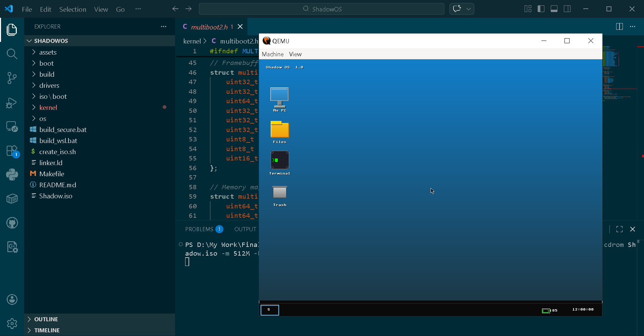Image resolution: width=644 pixels, height=336 pixels.
Task: Open the Source Control view
Action: [12, 78]
